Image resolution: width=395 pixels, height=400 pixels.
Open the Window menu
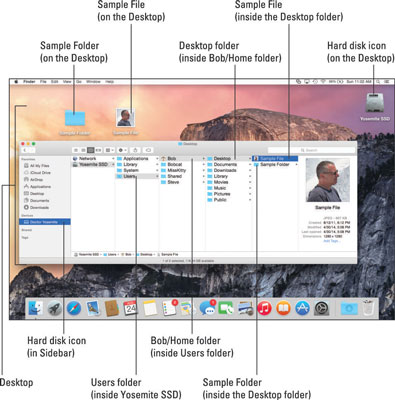coord(93,82)
